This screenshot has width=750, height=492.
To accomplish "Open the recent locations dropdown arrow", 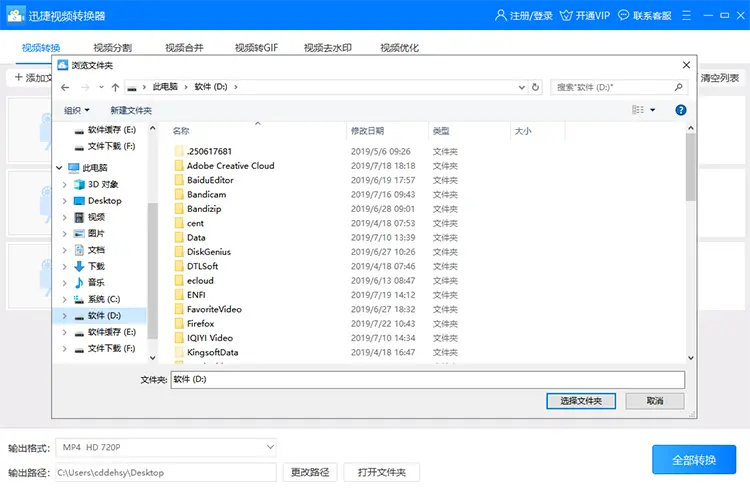I will 101,87.
